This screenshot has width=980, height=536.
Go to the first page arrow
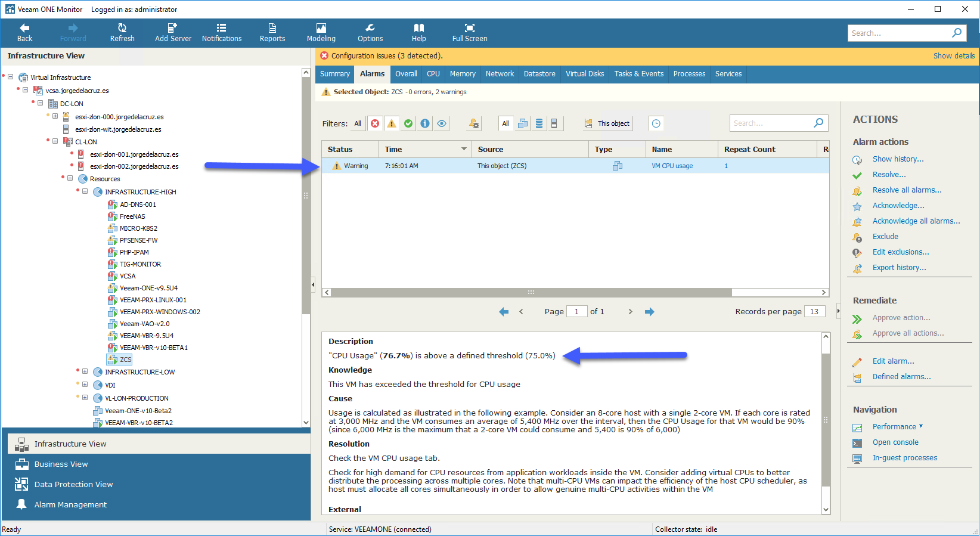pyautogui.click(x=504, y=312)
